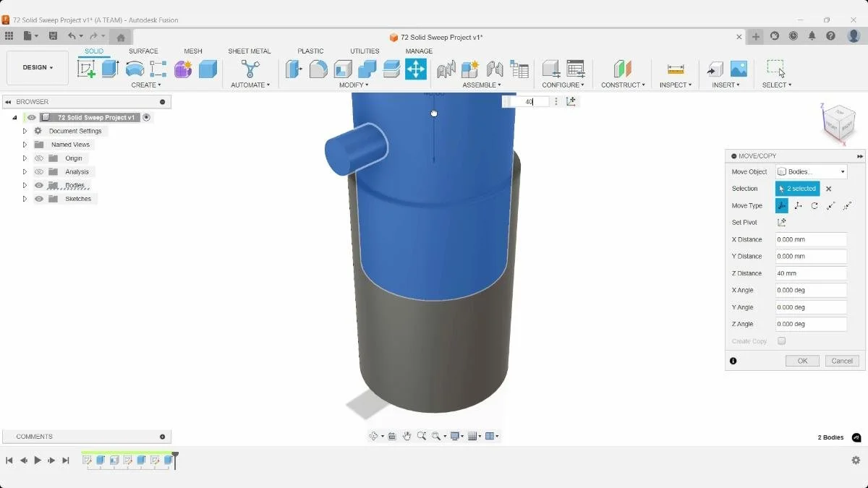
Task: Select the window Selection tool icon
Action: (776, 69)
